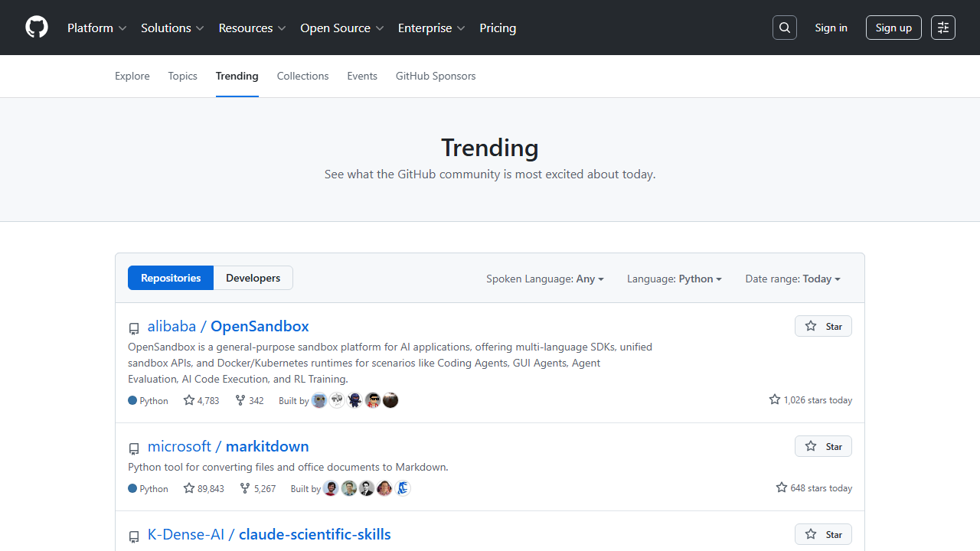Click repository icon beside microsoft / markitdown

[x=134, y=448]
